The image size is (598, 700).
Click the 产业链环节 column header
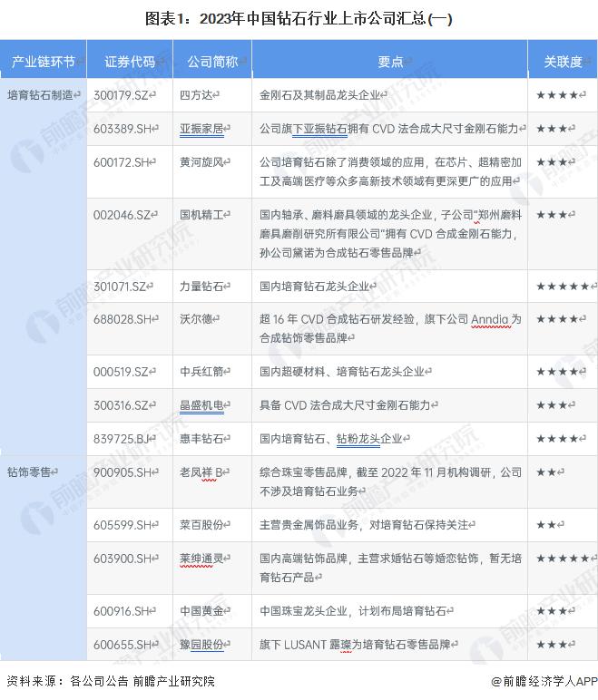43,61
